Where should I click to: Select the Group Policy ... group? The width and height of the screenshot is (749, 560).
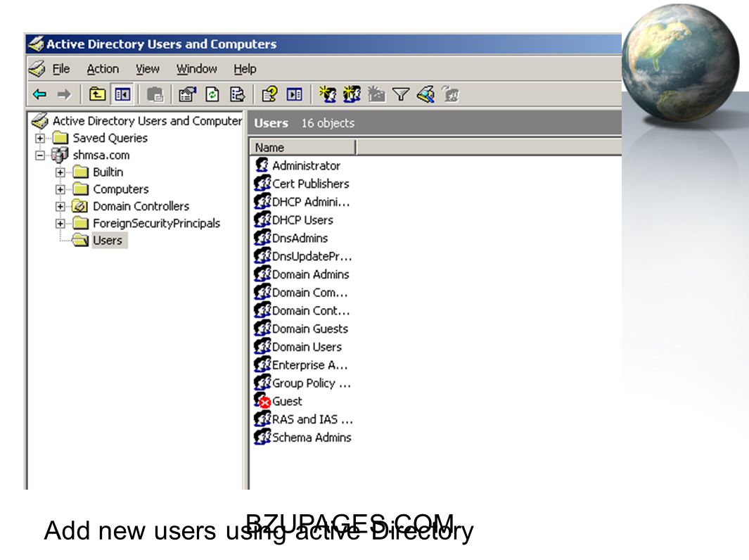[x=312, y=383]
